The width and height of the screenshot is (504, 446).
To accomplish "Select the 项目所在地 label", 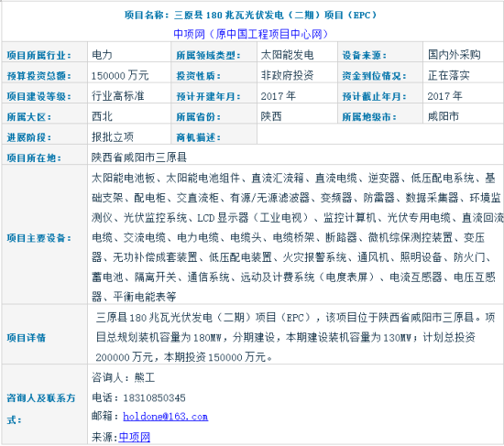I will 34,158.
